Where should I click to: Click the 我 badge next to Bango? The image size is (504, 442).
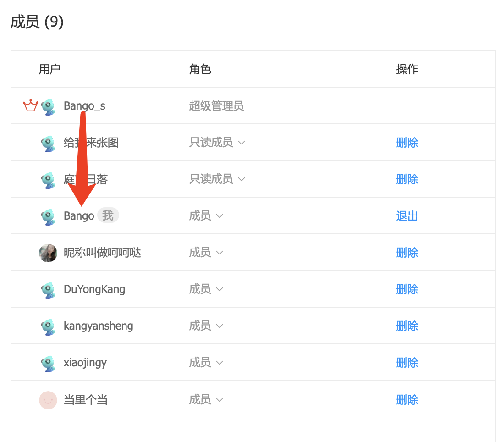click(x=108, y=215)
